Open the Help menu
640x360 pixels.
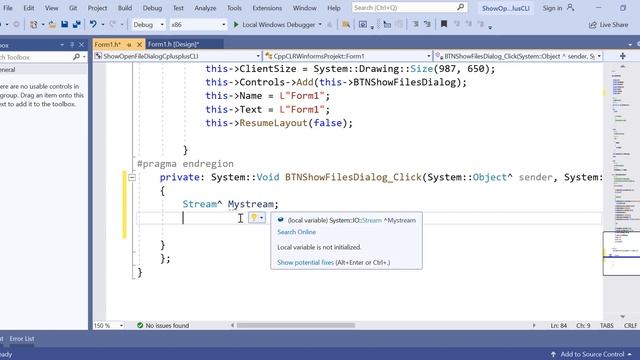pyautogui.click(x=333, y=8)
